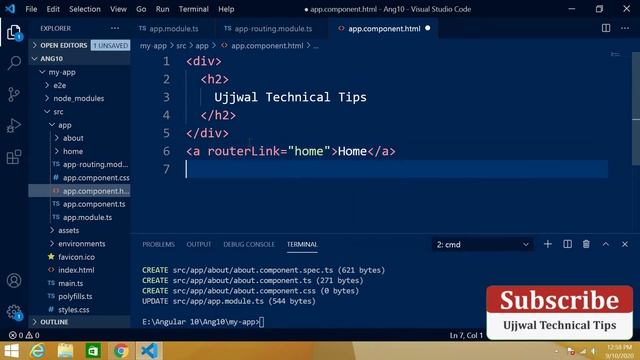
Task: Switch to the Problems panel tab
Action: click(x=158, y=244)
